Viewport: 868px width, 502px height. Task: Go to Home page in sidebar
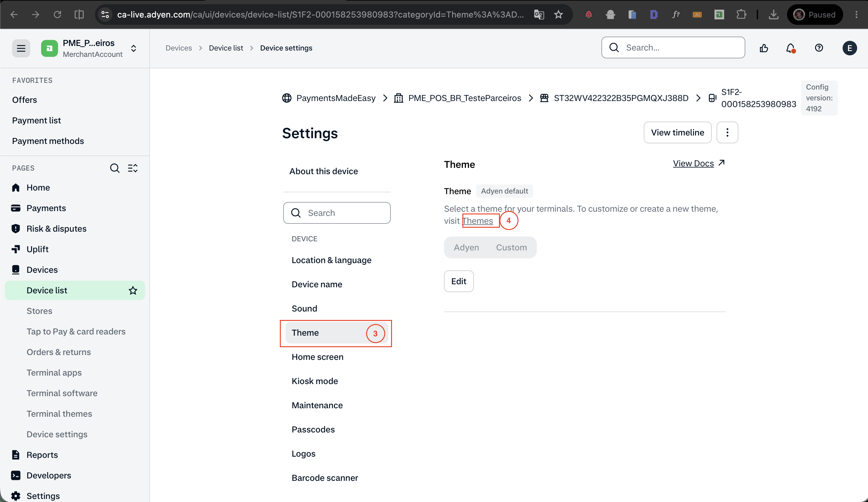[38, 187]
